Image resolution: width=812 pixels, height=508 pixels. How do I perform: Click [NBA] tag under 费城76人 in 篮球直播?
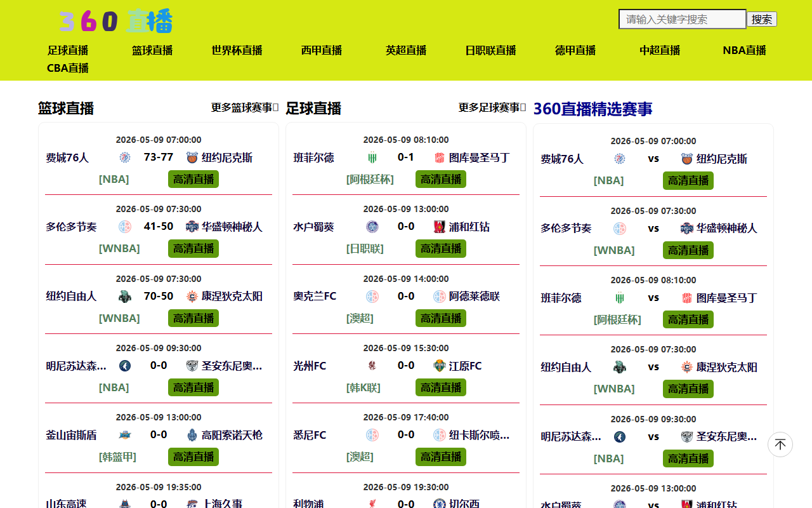coord(114,179)
